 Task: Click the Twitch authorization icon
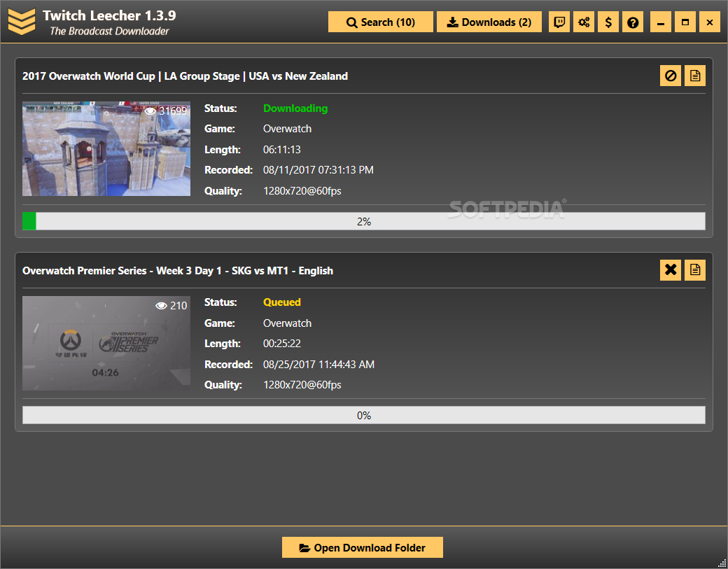tap(559, 22)
